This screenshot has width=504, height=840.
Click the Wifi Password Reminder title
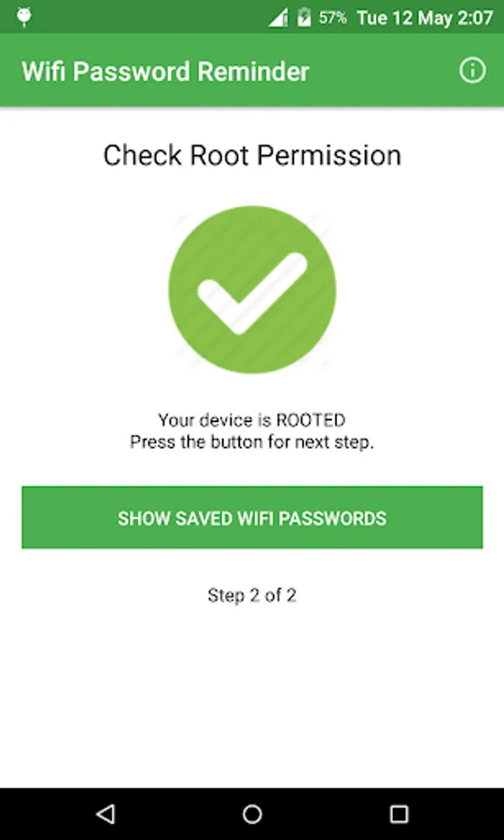tap(165, 72)
